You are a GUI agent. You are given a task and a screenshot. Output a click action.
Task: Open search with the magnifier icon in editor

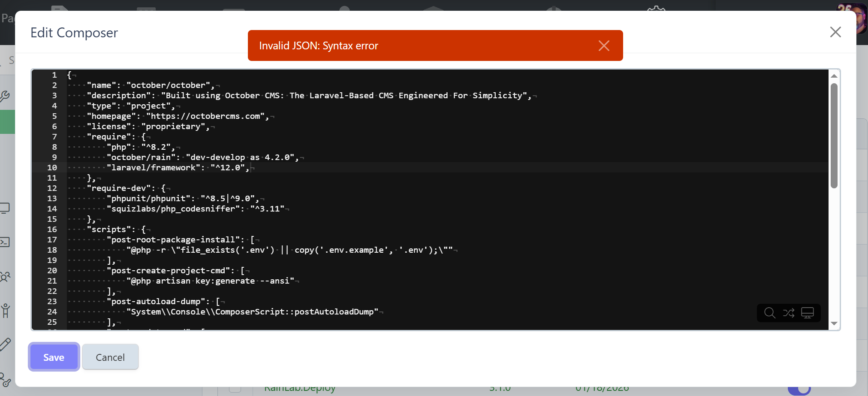pos(769,313)
